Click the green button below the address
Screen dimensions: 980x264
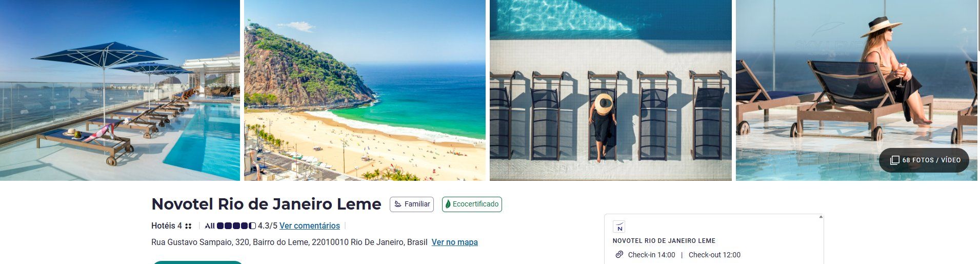(x=197, y=262)
